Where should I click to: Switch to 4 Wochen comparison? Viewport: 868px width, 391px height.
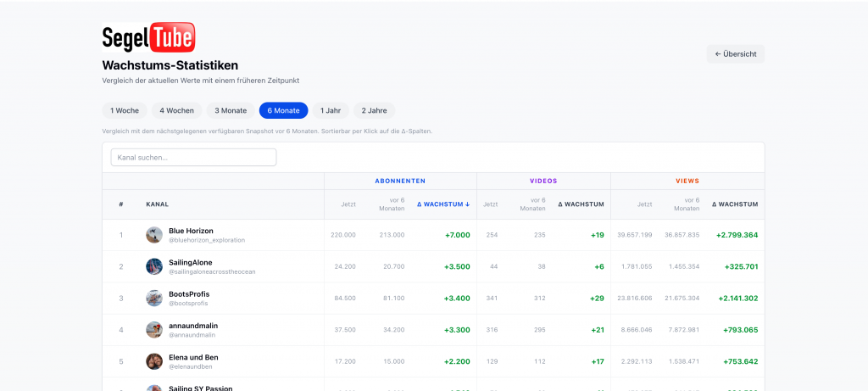[177, 110]
